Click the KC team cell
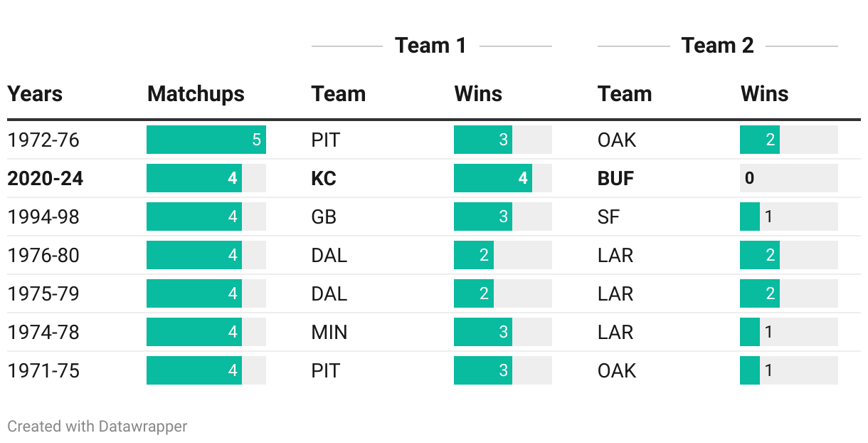The image size is (868, 443). pyautogui.click(x=324, y=179)
